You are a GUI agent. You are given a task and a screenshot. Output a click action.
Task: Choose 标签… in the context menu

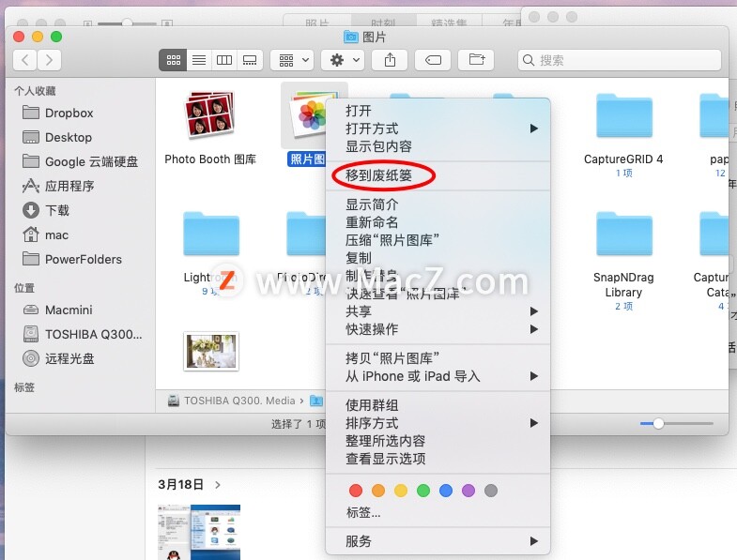(x=438, y=512)
